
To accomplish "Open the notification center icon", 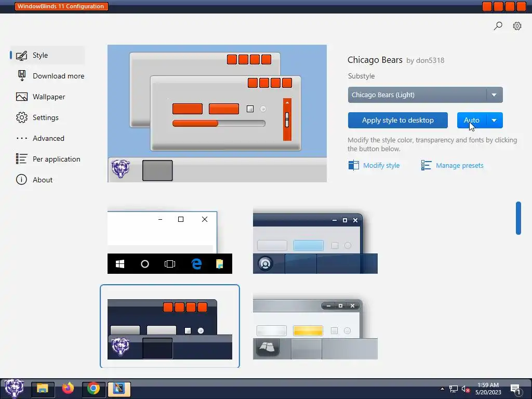I will pyautogui.click(x=515, y=390).
